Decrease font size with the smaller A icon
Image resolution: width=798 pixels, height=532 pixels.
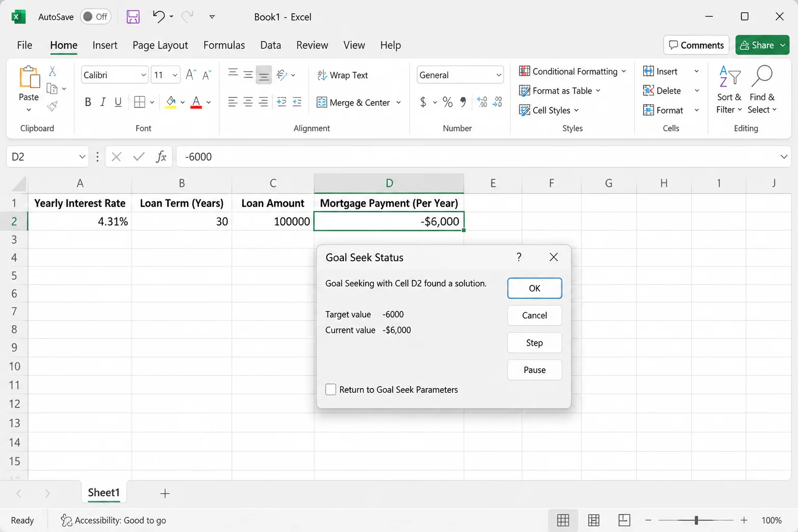(207, 75)
